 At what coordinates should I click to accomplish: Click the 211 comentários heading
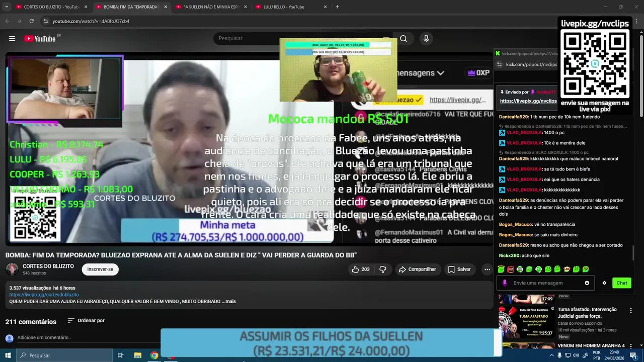pyautogui.click(x=31, y=322)
